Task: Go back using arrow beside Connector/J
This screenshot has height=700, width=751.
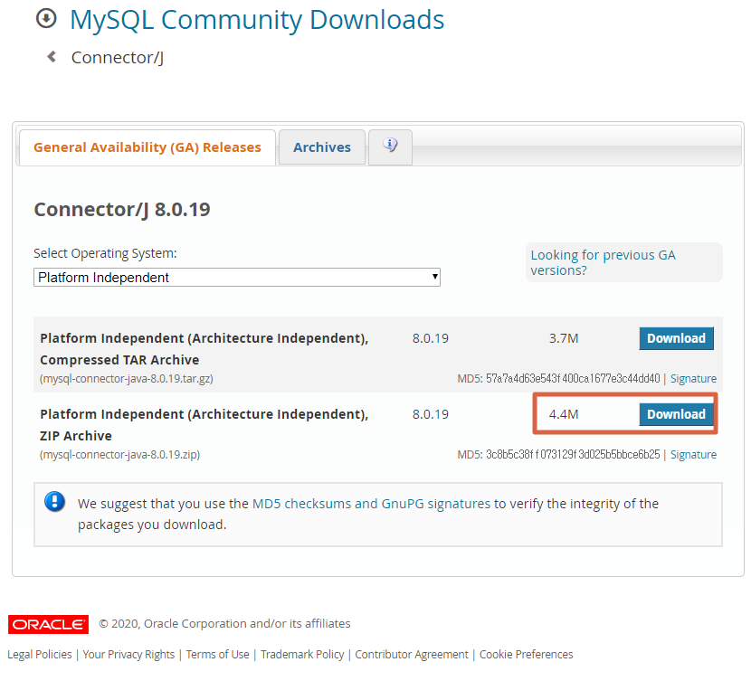Action: click(52, 57)
